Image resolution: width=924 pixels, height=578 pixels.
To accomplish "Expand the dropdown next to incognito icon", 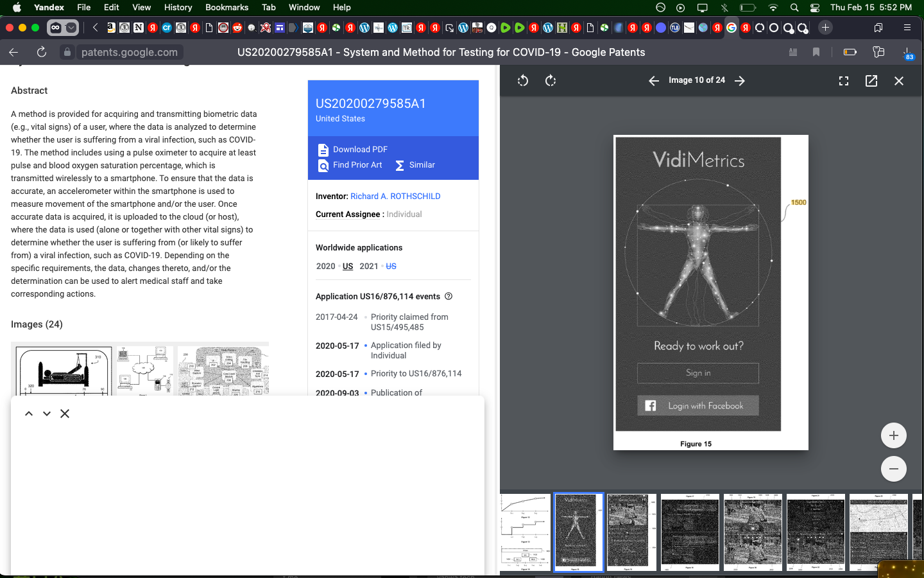I will (x=71, y=28).
